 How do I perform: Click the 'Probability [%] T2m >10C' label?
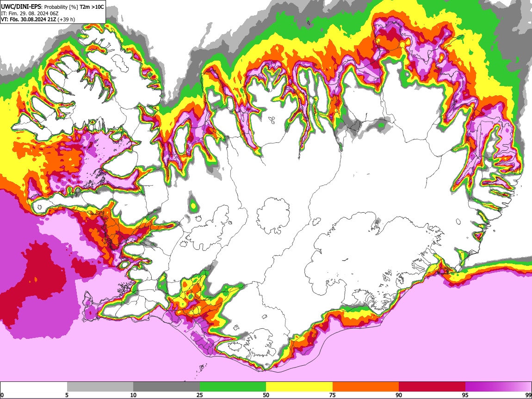[74, 7]
